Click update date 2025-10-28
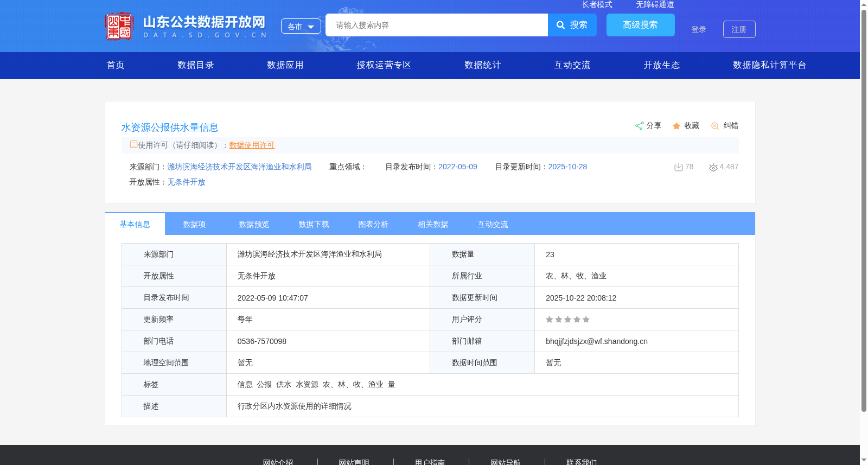868x465 pixels. tap(567, 167)
